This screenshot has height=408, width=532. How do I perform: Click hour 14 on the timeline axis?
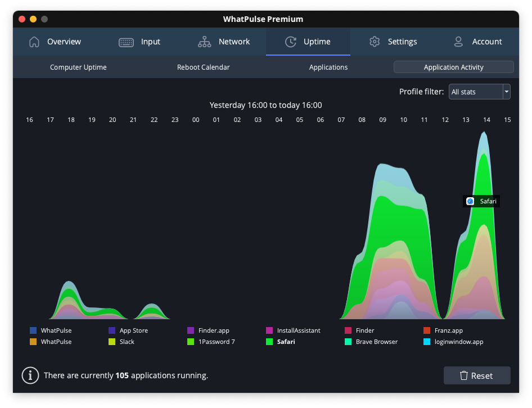pyautogui.click(x=486, y=120)
